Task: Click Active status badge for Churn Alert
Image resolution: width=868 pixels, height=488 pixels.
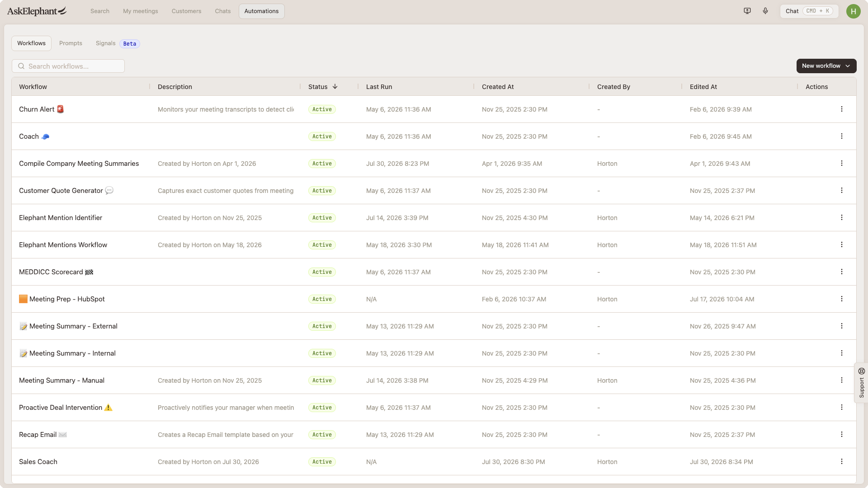Action: click(x=322, y=109)
